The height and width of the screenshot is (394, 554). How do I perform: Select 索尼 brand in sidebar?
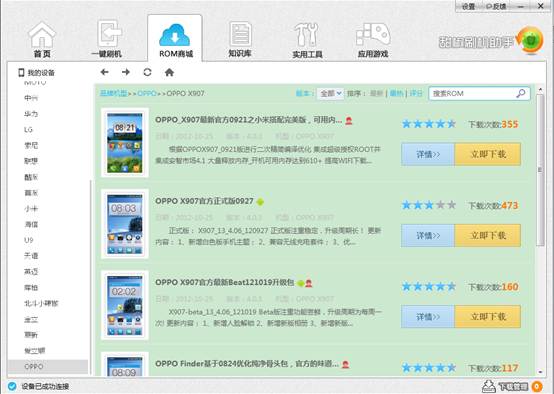[31, 145]
